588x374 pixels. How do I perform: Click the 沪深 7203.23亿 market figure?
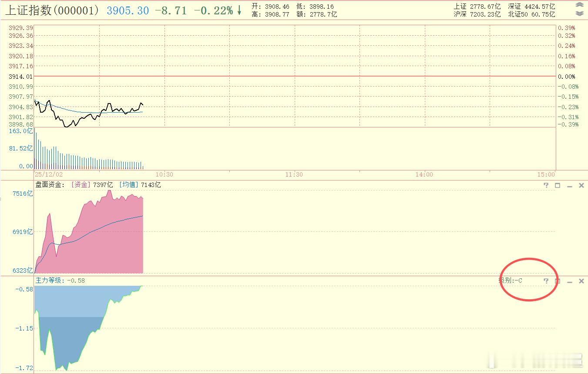[x=477, y=14]
